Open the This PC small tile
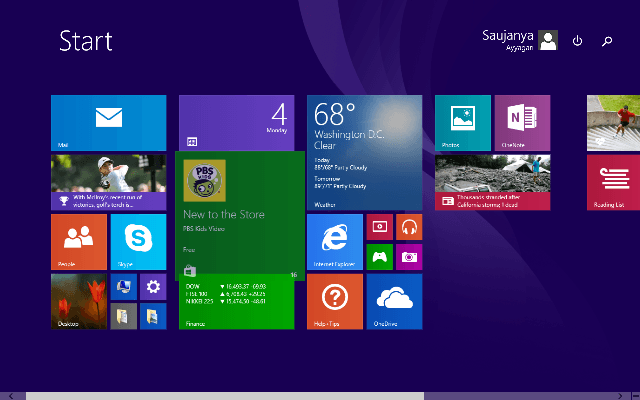The width and height of the screenshot is (640, 400). [124, 287]
